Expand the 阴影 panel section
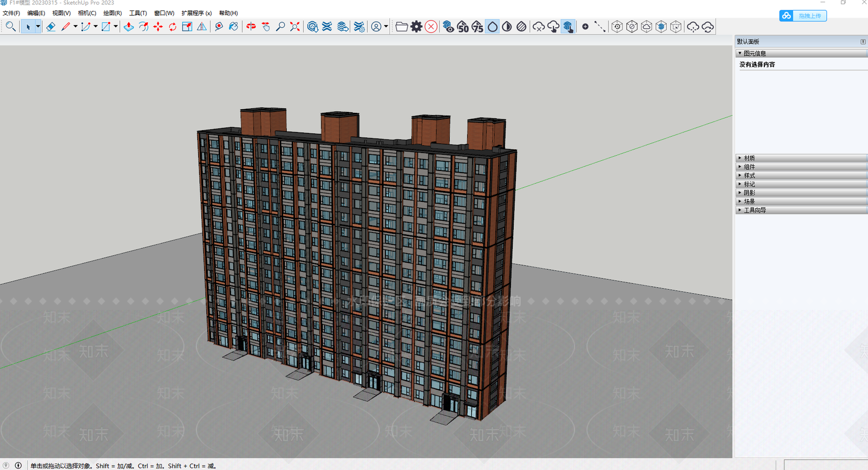 tap(802, 193)
